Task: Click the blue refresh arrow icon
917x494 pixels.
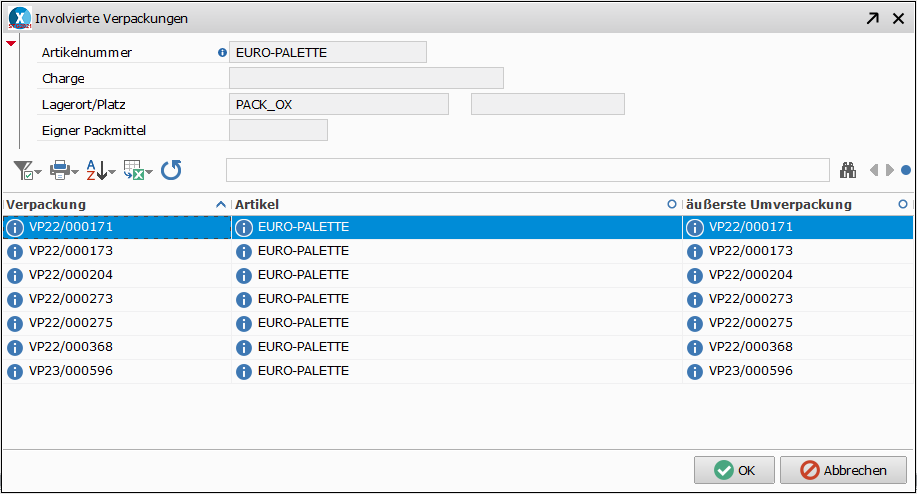Action: tap(171, 170)
